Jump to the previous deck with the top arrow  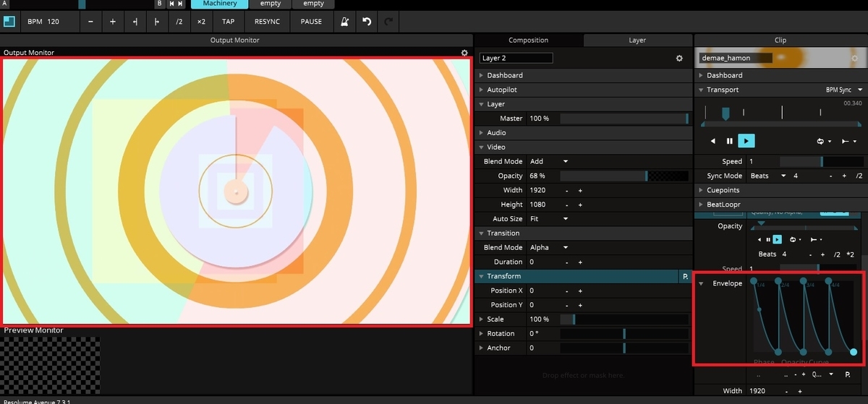pyautogui.click(x=172, y=4)
